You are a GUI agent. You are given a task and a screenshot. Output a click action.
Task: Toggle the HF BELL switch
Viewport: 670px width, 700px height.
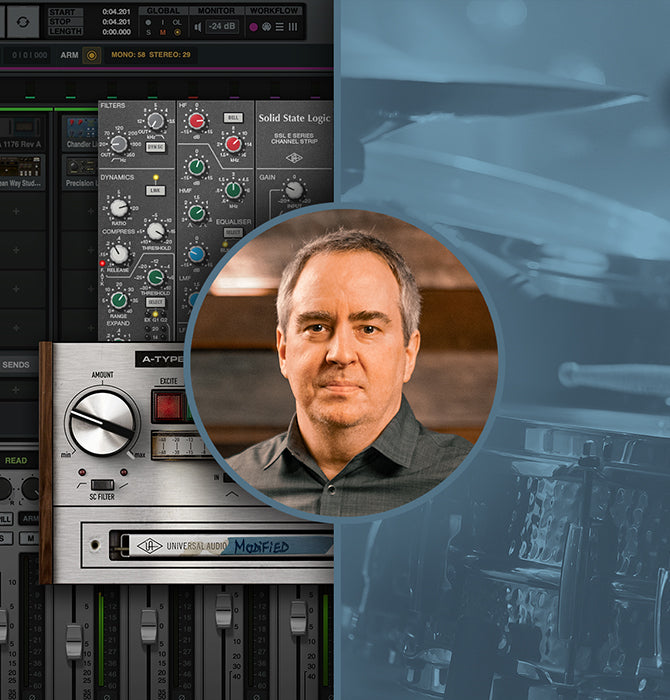pyautogui.click(x=233, y=117)
